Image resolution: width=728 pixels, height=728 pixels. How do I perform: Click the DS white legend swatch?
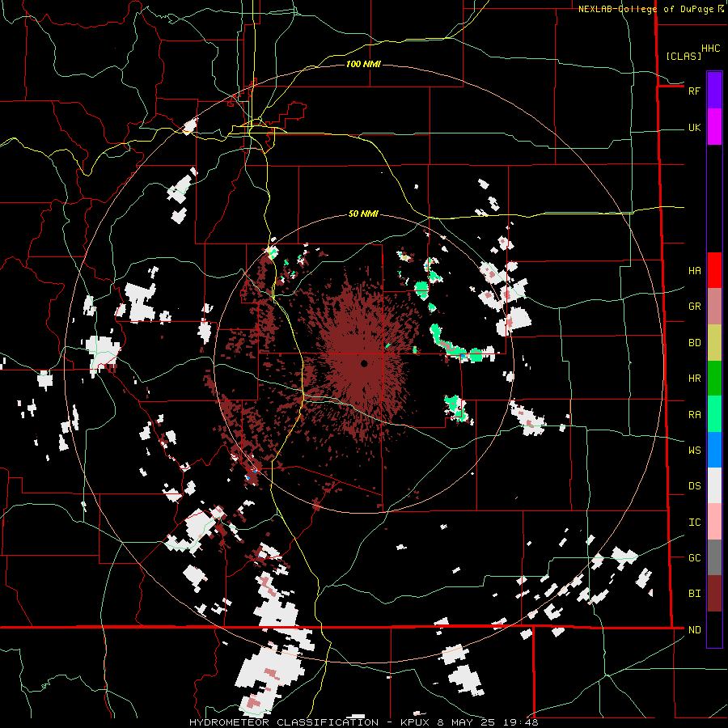714,485
